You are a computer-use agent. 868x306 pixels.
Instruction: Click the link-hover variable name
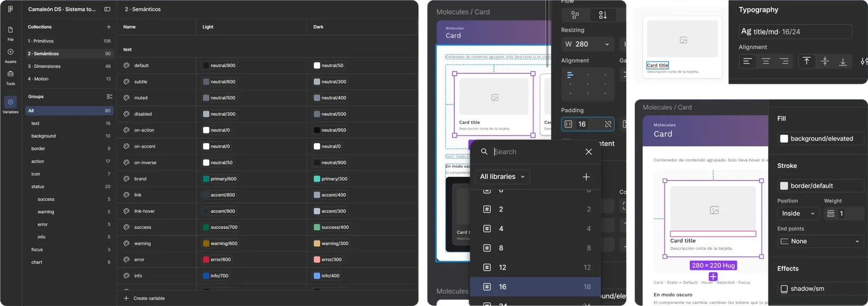144,211
